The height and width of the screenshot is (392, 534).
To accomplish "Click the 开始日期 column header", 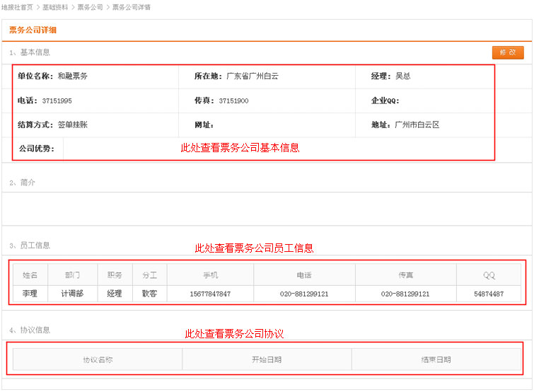I will click(x=267, y=359).
